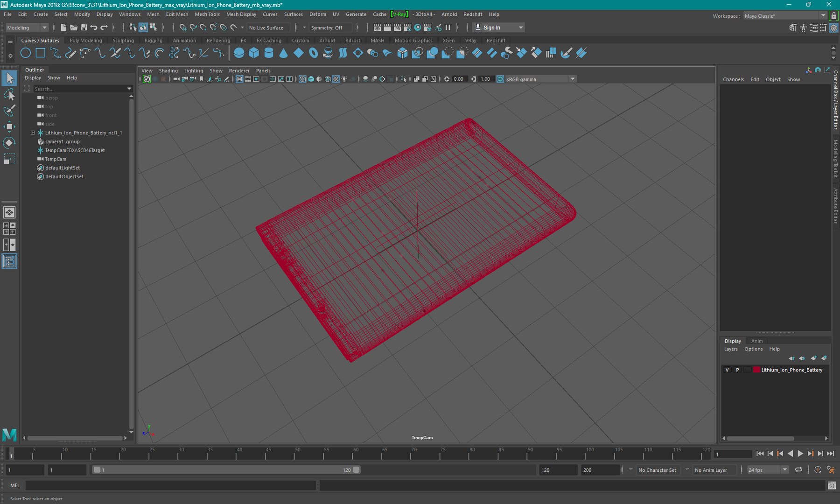This screenshot has width=840, height=504.
Task: Click the New Scene icon
Action: (63, 28)
